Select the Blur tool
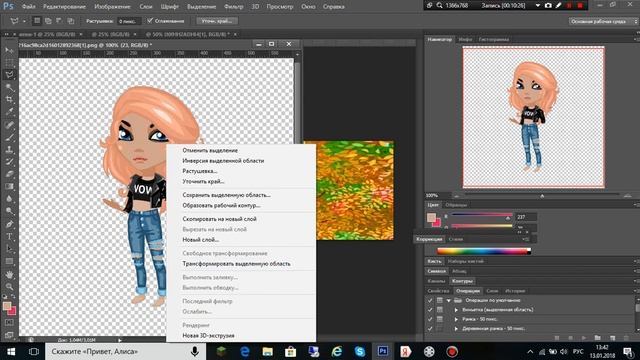The width and height of the screenshot is (640, 360). click(x=9, y=198)
